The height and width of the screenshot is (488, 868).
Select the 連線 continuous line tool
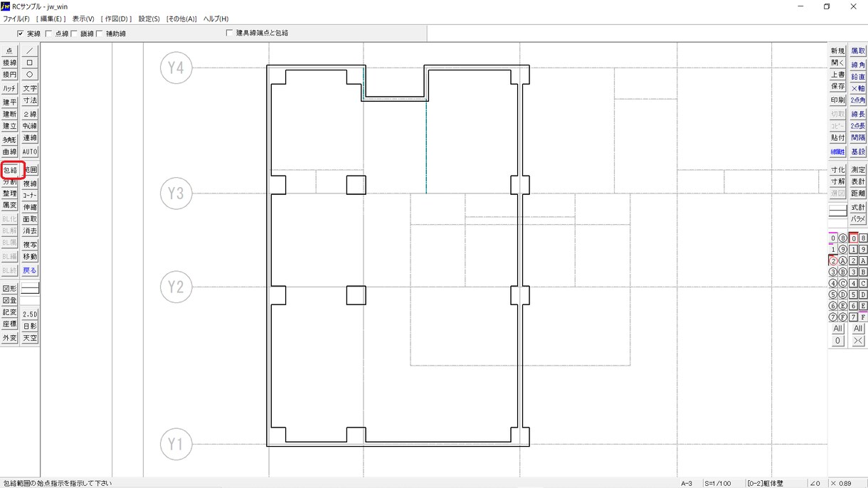pyautogui.click(x=30, y=139)
